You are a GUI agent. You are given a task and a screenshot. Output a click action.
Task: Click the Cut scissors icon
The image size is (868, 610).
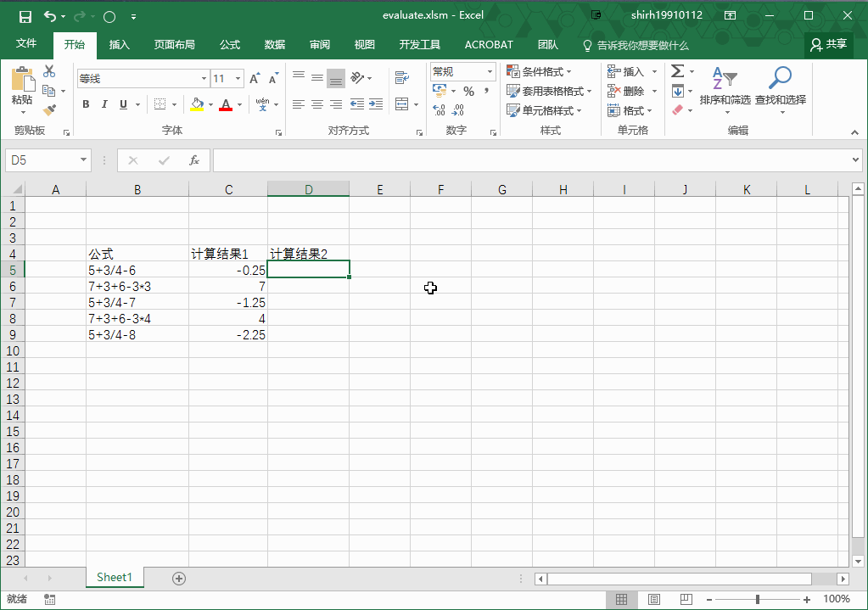49,71
